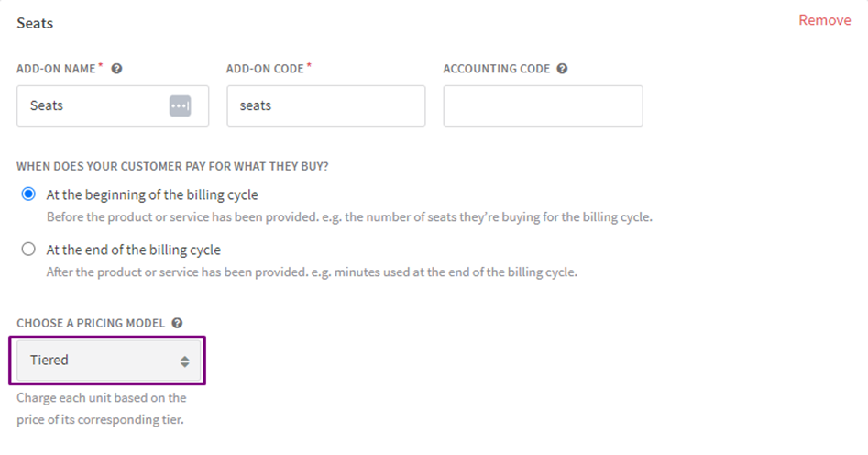
Task: Click the 'Choose a Pricing Model' label
Action: [91, 323]
